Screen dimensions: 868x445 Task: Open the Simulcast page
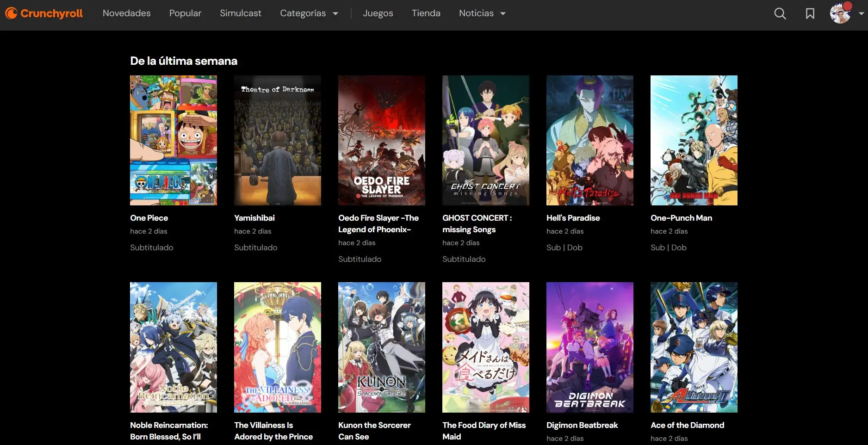pyautogui.click(x=240, y=13)
